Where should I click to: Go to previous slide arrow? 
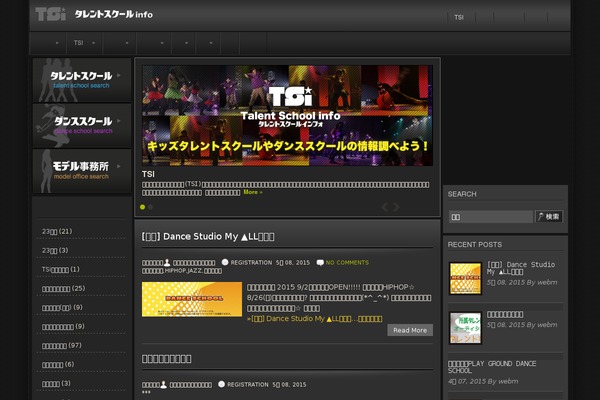(385, 207)
